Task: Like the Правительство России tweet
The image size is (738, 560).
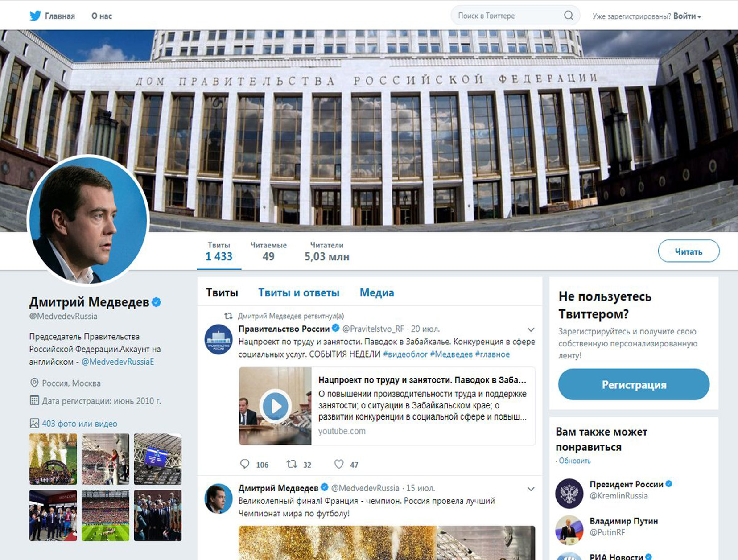Action: click(339, 464)
